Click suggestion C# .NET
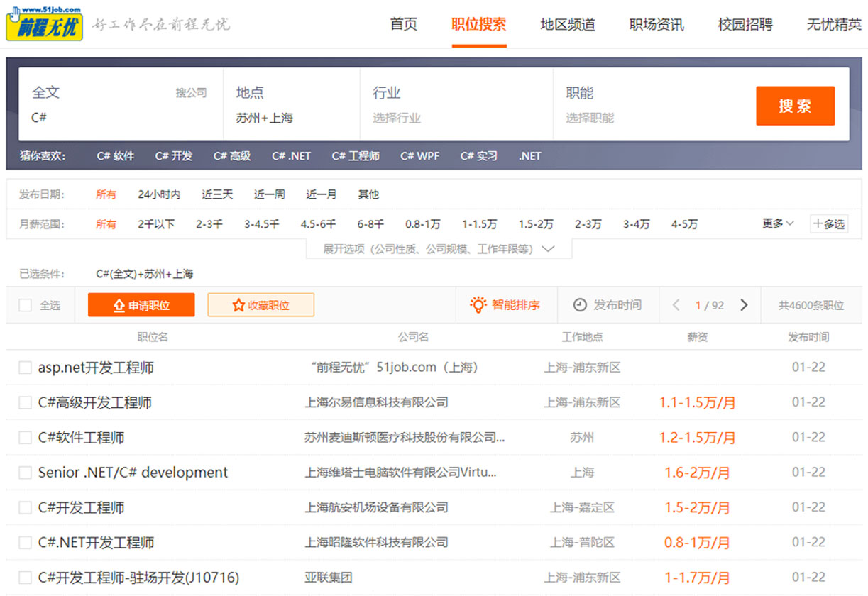868x596 pixels. click(x=291, y=156)
